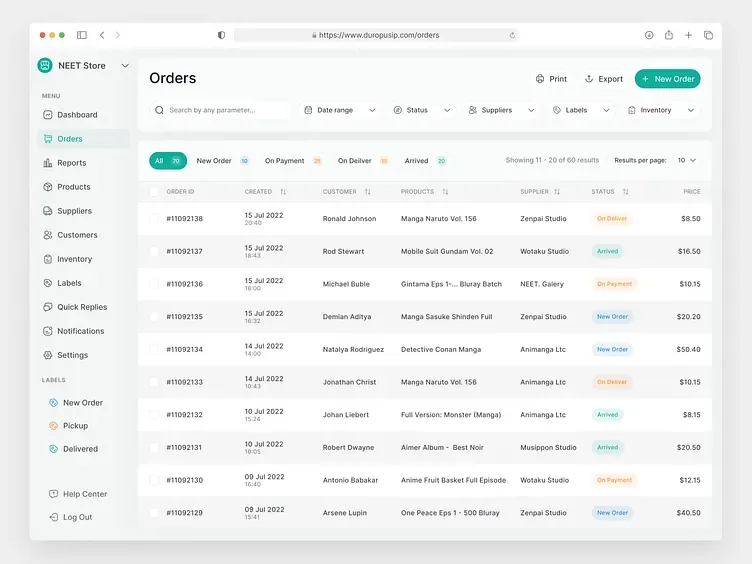Select the All orders tab
Screen dimensions: 752x564
(168, 161)
